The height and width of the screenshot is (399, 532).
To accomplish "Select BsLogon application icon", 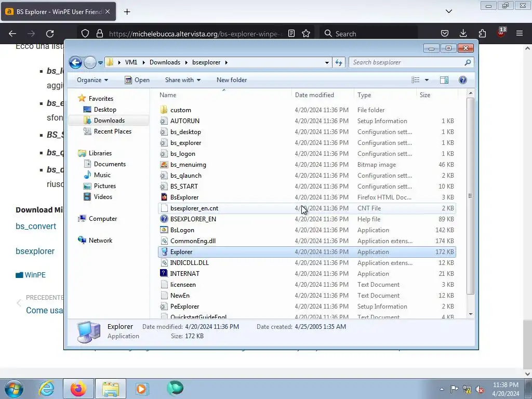I will point(164,230).
